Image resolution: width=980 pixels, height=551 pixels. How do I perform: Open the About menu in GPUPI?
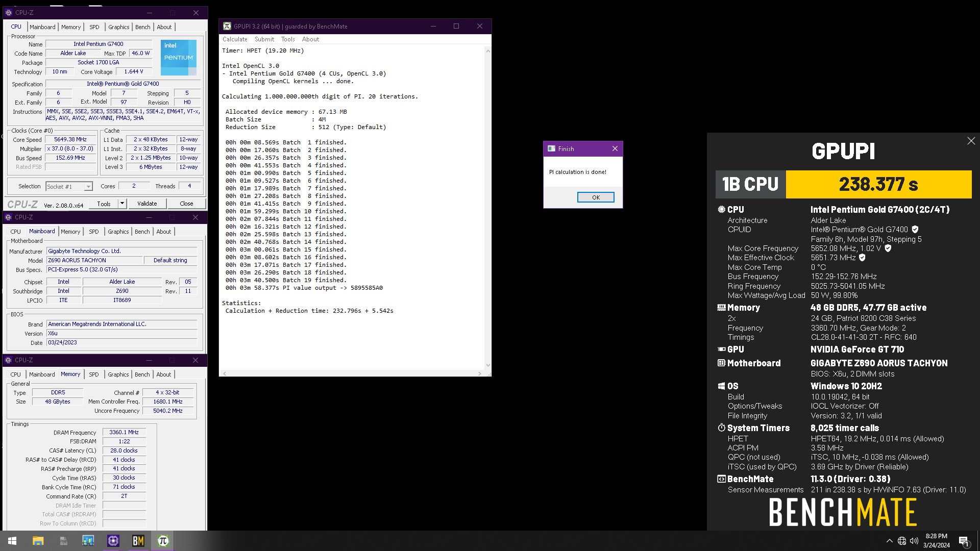310,39
